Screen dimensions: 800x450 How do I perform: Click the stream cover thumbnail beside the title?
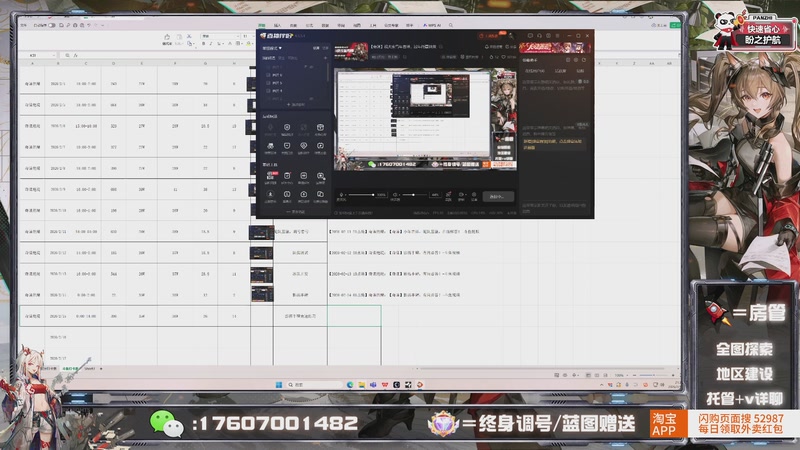point(351,52)
